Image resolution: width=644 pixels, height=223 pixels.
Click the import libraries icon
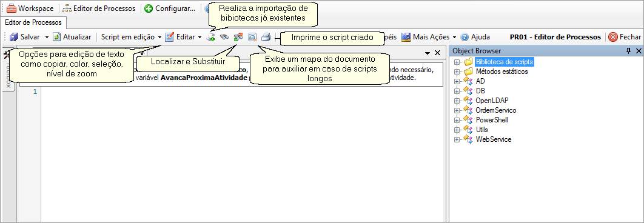point(210,38)
